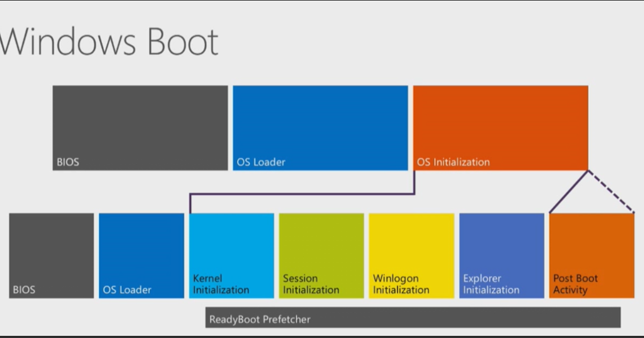Screen dimensions: 644x338
Task: Click the light blue Kernel Initialization block
Action: coord(231,255)
